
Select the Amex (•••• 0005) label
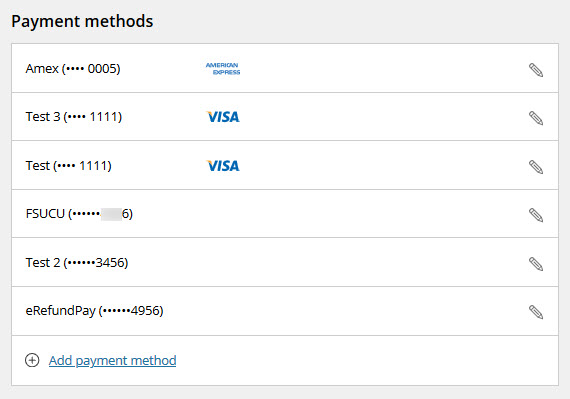[73, 69]
